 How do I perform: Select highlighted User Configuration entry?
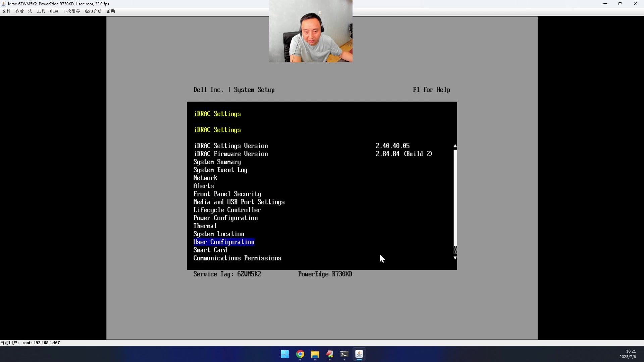[224, 242]
